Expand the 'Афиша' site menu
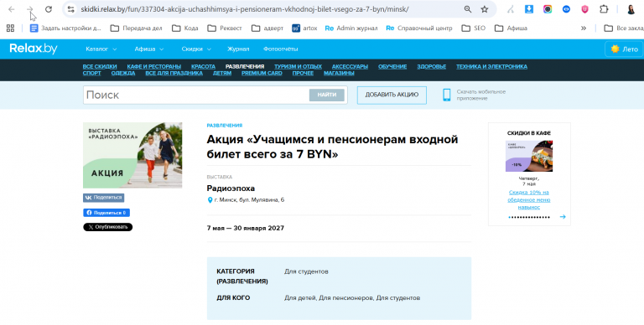 [149, 49]
